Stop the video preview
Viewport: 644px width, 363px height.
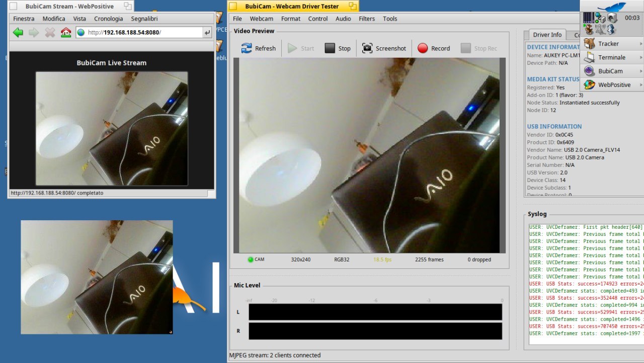(x=338, y=48)
